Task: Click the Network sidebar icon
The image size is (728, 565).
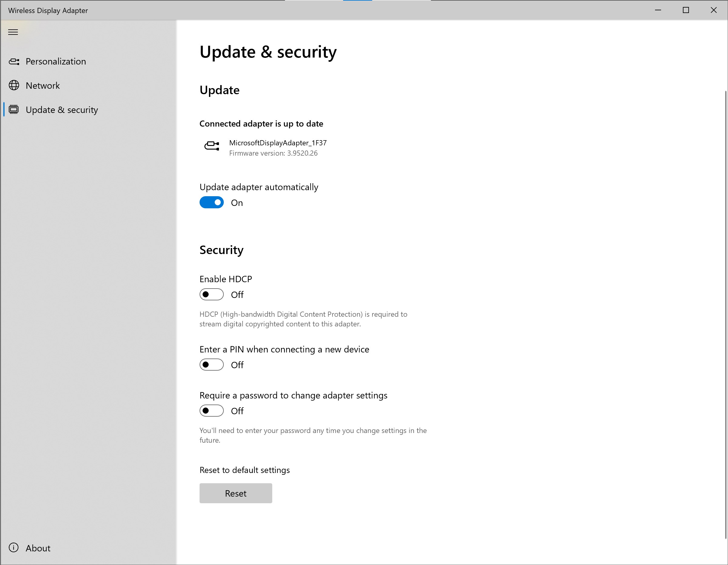Action: 14,84
